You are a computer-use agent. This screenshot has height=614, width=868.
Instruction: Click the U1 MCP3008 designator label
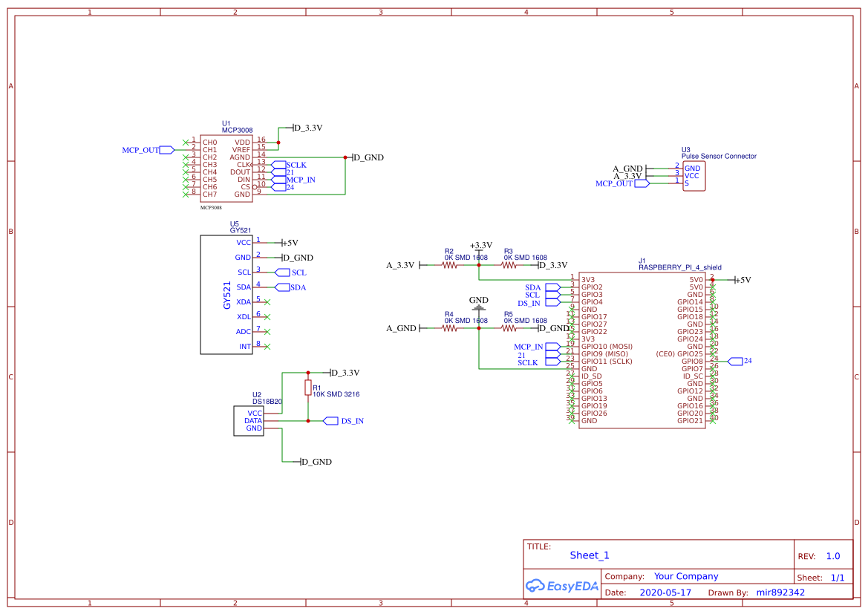point(237,127)
